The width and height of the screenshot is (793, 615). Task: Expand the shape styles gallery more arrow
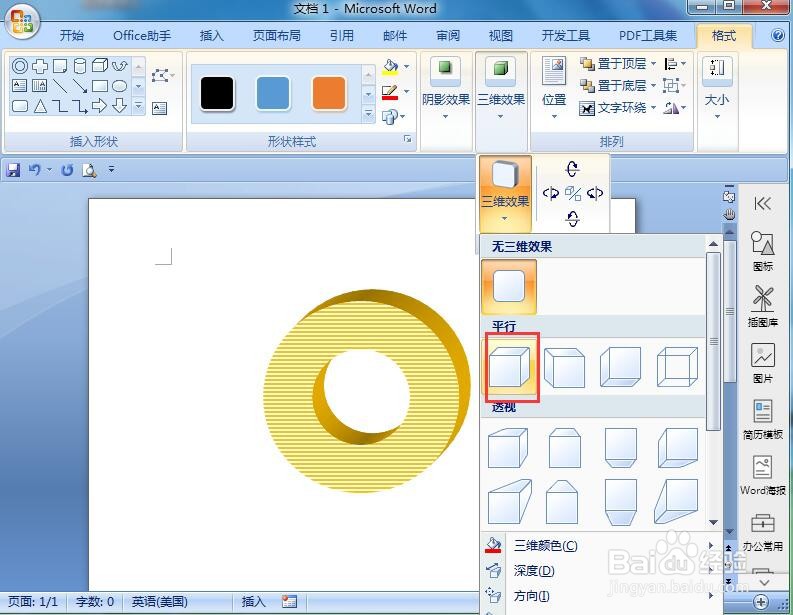click(368, 114)
